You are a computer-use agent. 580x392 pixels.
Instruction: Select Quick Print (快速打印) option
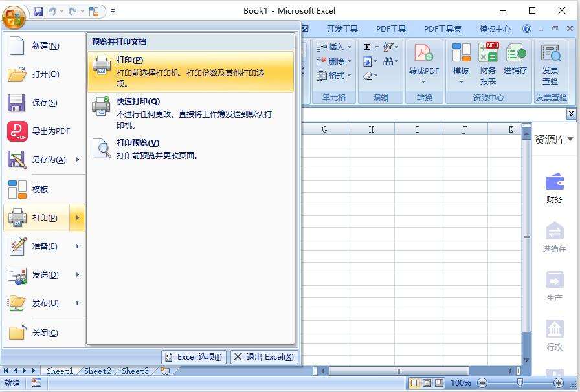[x=190, y=113]
